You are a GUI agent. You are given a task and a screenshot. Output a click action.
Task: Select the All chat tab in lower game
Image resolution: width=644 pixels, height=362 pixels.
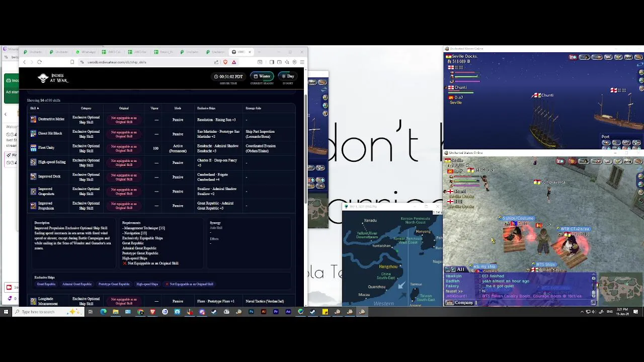click(x=457, y=270)
